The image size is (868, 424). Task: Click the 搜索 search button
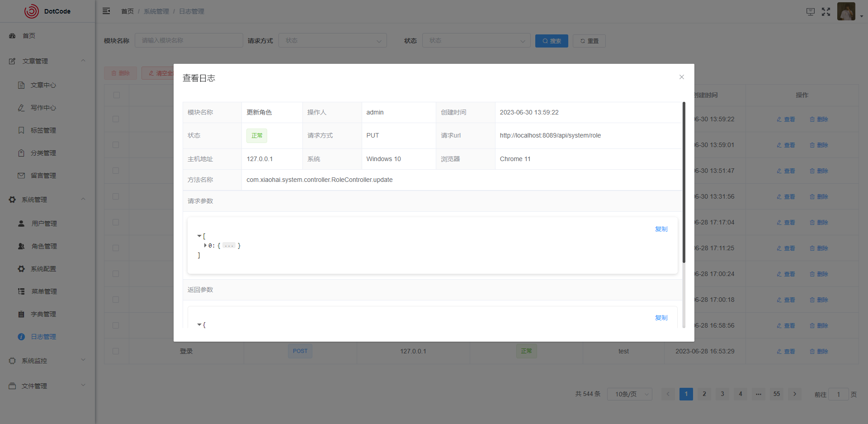click(552, 41)
